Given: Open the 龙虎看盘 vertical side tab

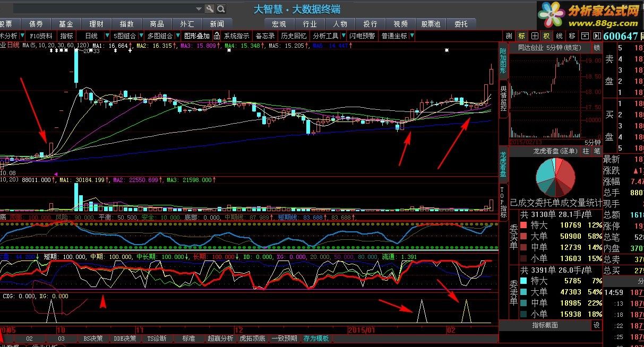Looking at the screenshot, I should tap(503, 164).
